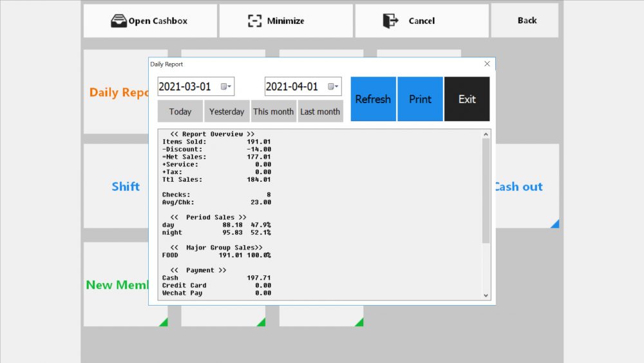Click the Credit Card payment row
Screen dimensions: 644x363
216,285
